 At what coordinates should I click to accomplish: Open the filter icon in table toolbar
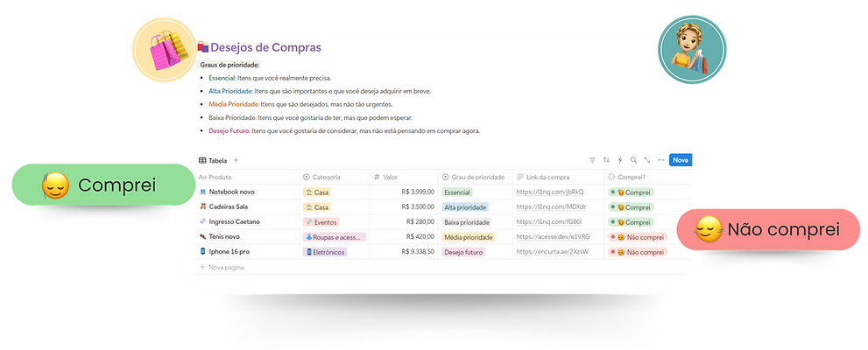[592, 161]
